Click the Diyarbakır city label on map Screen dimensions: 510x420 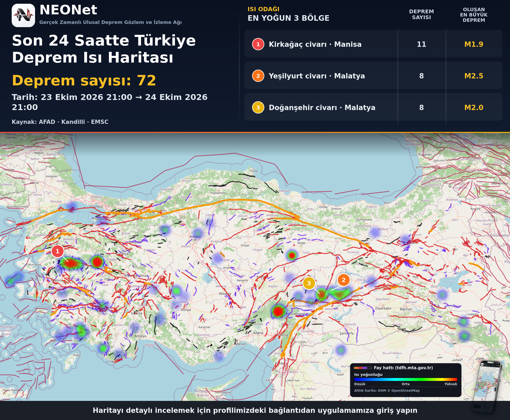pos(383,308)
